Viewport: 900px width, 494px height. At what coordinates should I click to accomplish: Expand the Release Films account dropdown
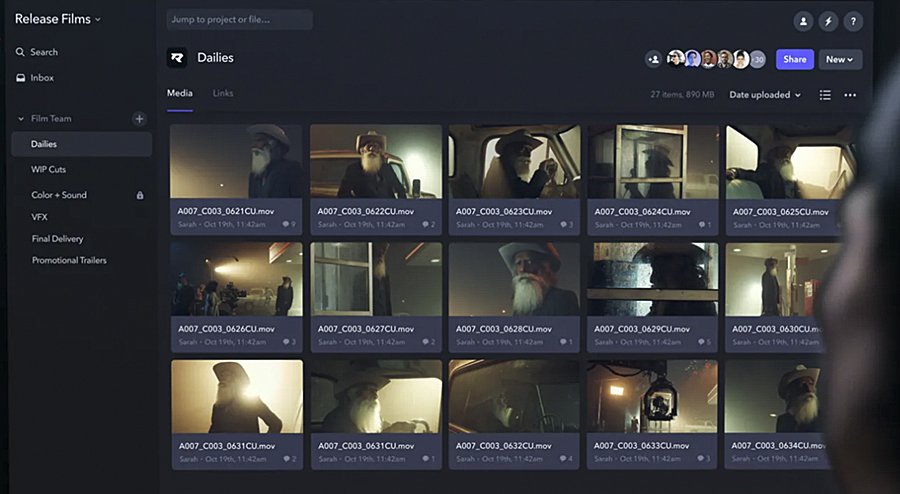(57, 19)
